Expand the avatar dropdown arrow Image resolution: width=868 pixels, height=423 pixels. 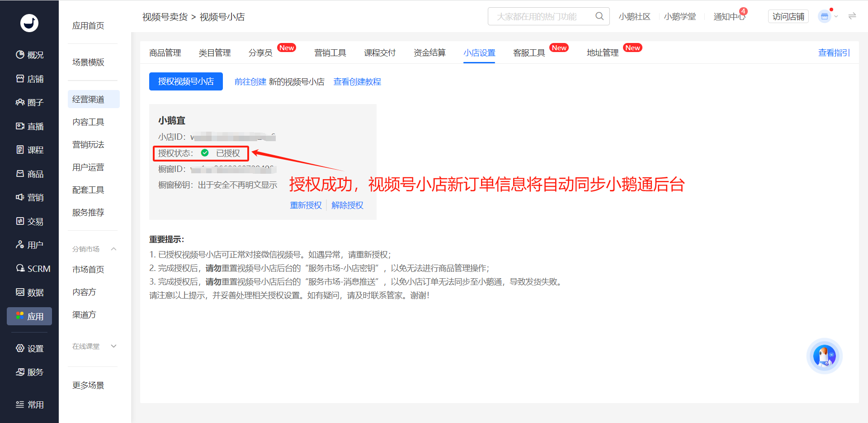(x=836, y=16)
